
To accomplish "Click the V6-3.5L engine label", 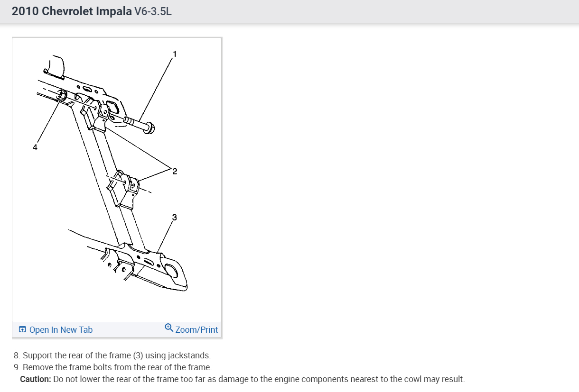I will [153, 11].
